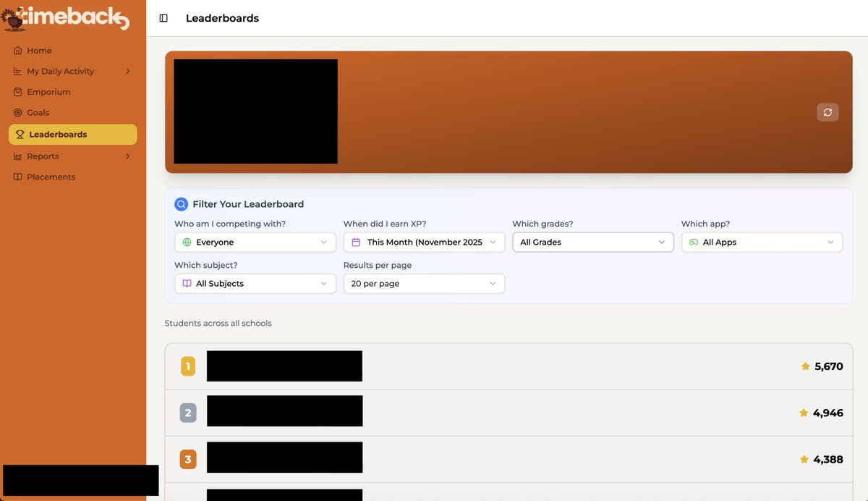868x501 pixels.
Task: Click the gold rank 1 badge
Action: [188, 366]
